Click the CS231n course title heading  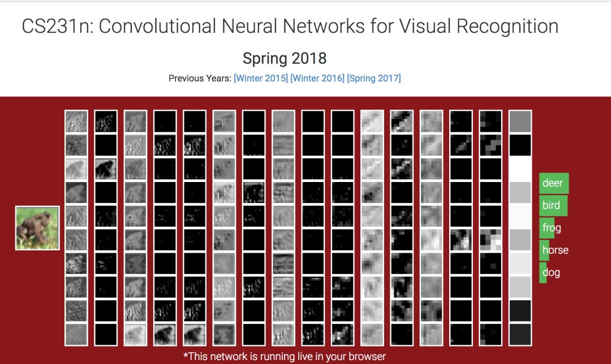pos(290,27)
